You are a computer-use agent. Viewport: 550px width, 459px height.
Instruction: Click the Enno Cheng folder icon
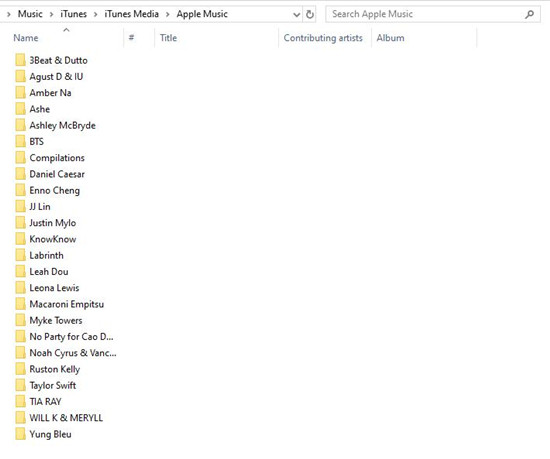pos(20,190)
